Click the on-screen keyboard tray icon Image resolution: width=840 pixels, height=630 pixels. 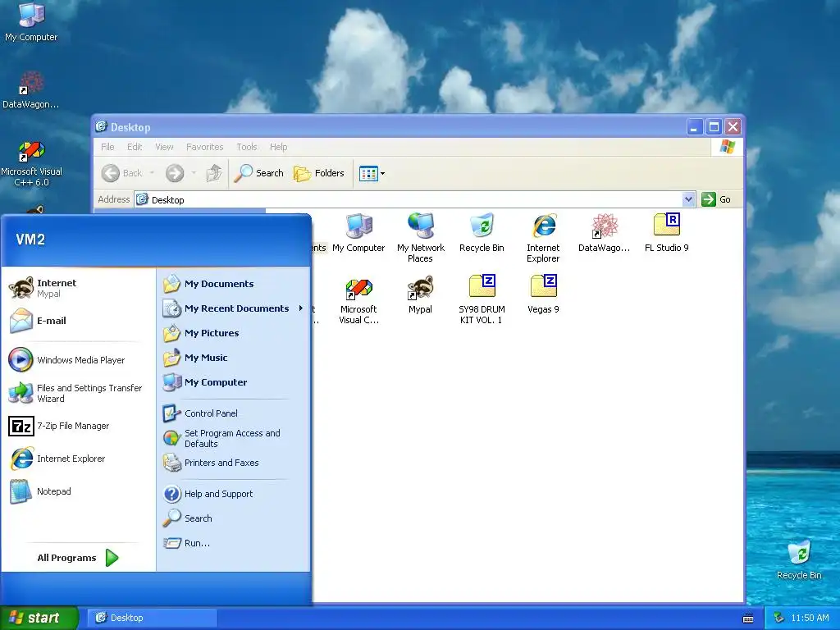click(x=748, y=619)
